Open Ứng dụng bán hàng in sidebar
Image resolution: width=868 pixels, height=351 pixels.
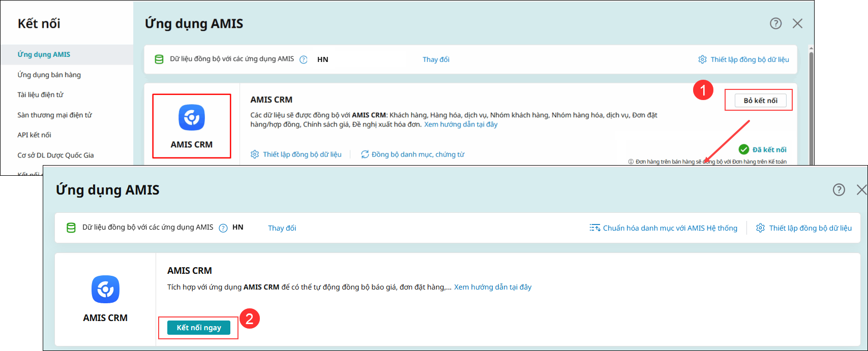click(49, 75)
